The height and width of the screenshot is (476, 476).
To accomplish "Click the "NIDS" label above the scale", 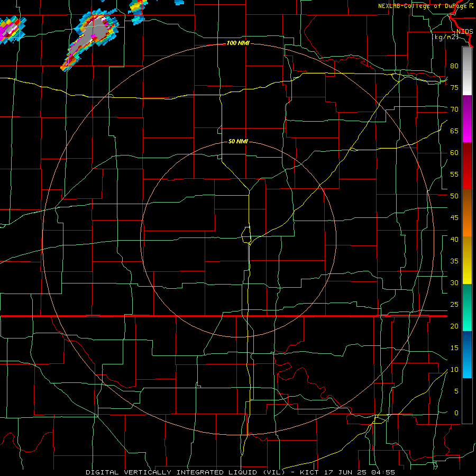I will pos(465,32).
